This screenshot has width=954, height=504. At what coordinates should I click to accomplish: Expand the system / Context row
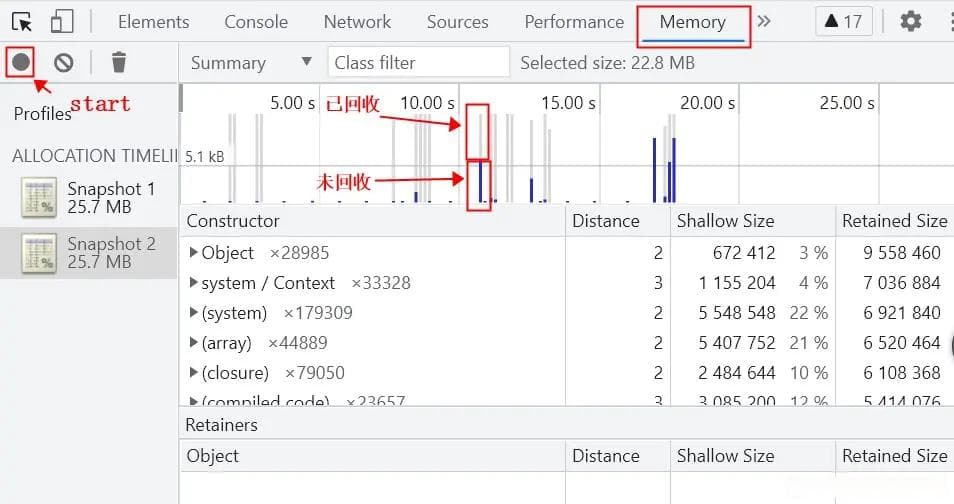194,283
